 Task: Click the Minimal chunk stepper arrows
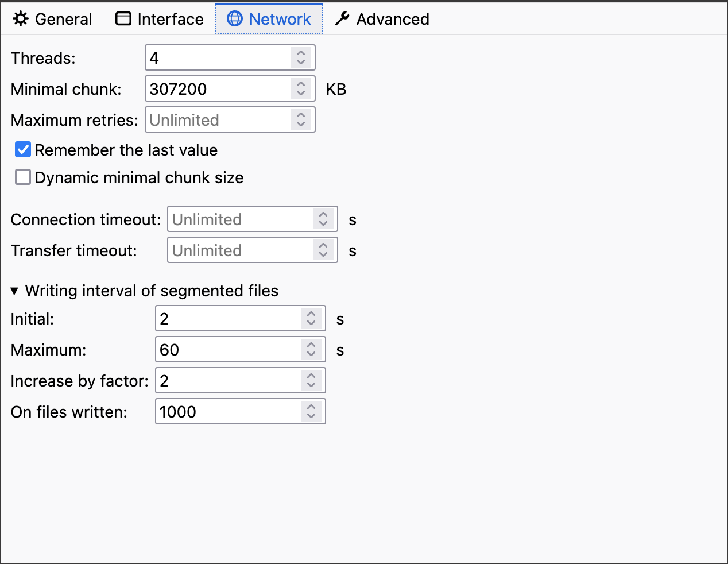click(301, 88)
